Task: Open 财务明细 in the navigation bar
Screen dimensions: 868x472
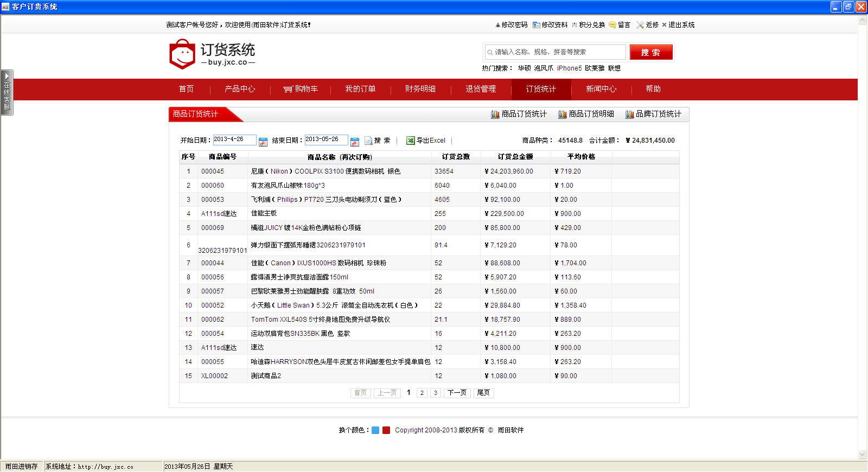Action: (420, 89)
